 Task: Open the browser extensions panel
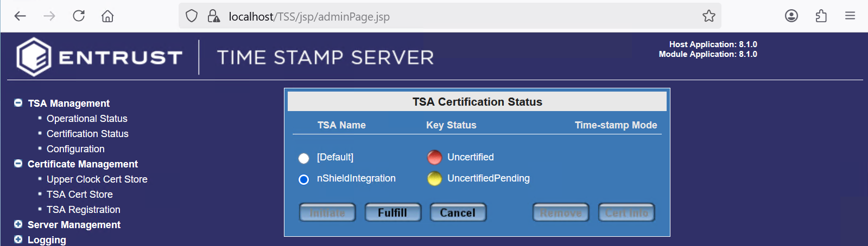point(821,16)
